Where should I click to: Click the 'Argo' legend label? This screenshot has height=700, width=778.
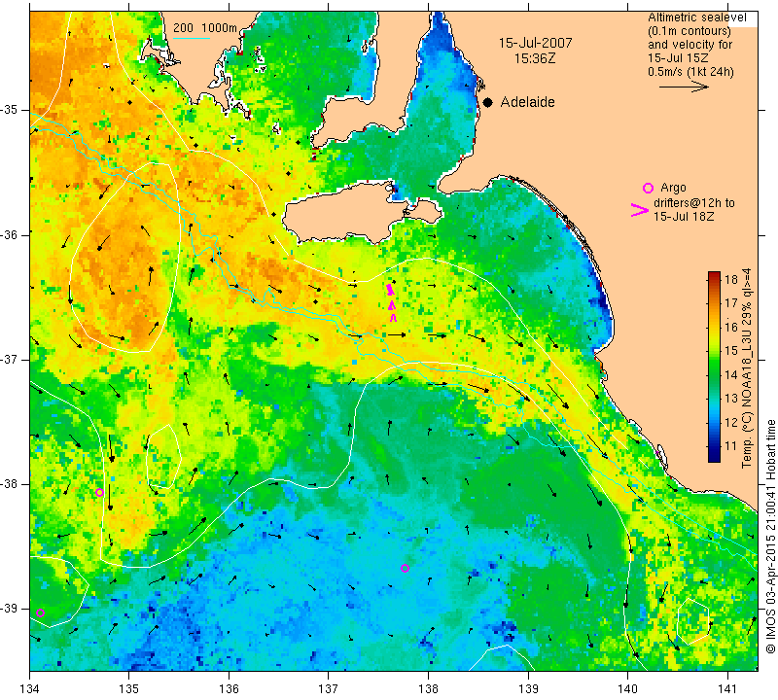pos(673,188)
